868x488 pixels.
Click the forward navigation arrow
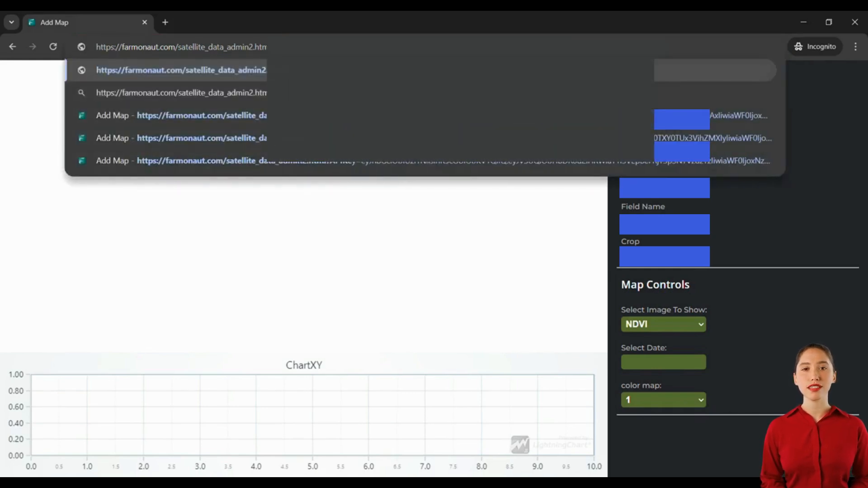33,47
